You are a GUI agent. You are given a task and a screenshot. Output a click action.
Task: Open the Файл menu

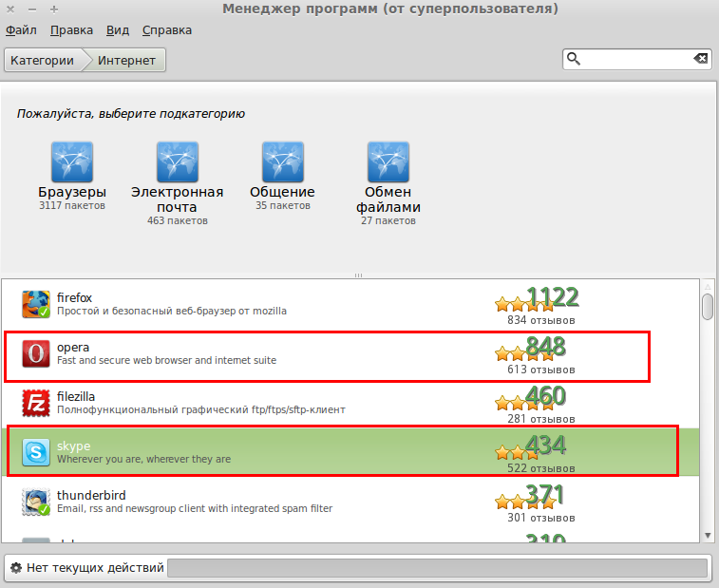[21, 30]
